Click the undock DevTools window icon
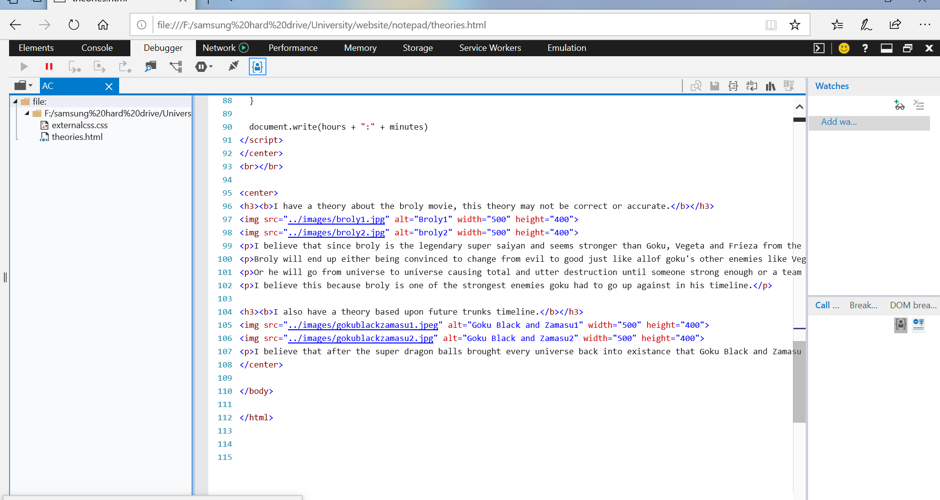This screenshot has height=500, width=940. pyautogui.click(x=908, y=48)
